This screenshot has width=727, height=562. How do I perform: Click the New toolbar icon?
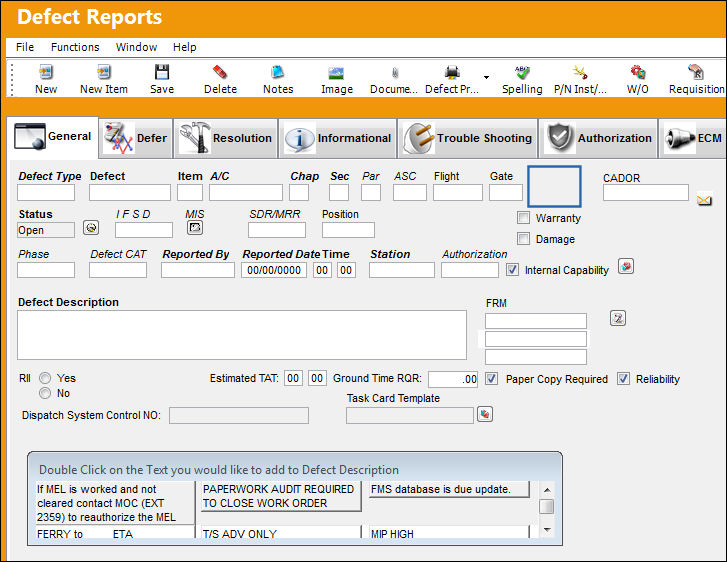click(46, 72)
